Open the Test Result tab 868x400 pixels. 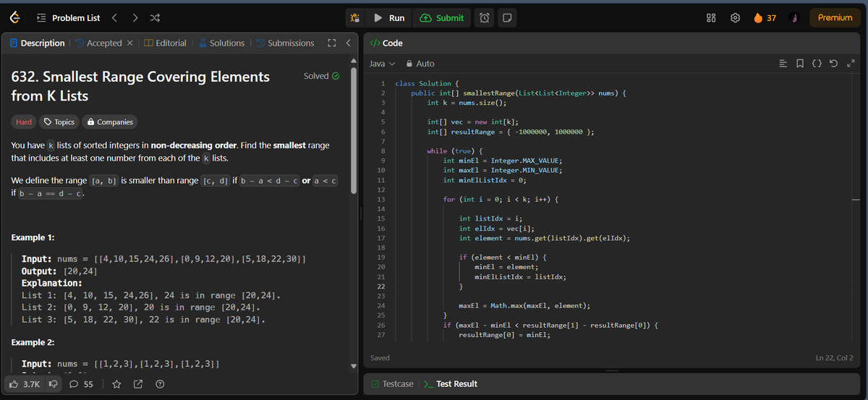coord(450,384)
